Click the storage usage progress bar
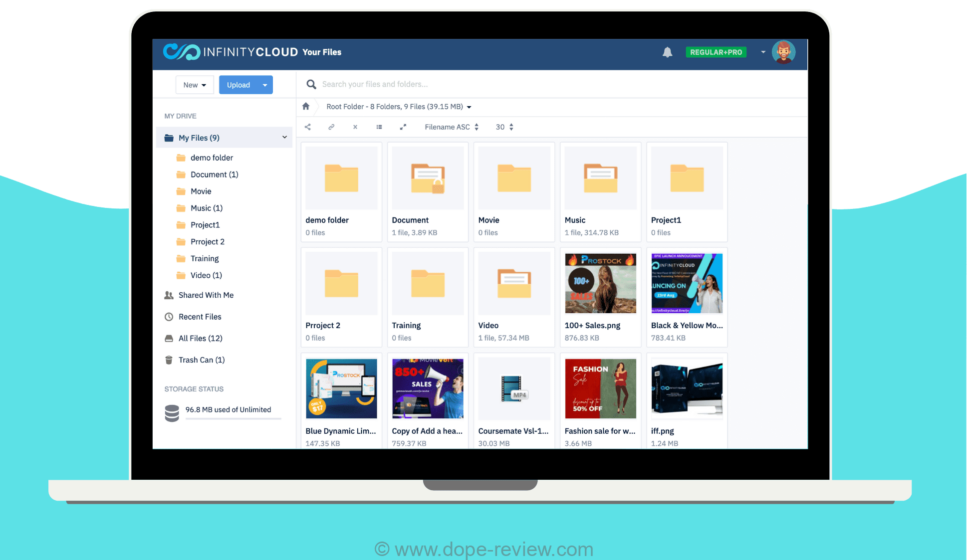The height and width of the screenshot is (560, 969). click(233, 419)
